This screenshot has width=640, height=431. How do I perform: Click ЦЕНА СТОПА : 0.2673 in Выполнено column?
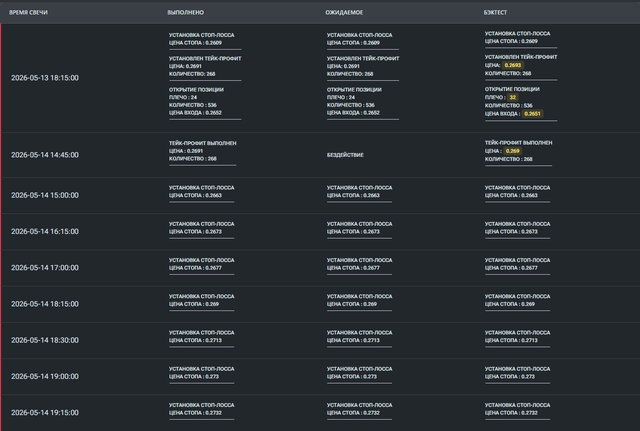click(196, 232)
